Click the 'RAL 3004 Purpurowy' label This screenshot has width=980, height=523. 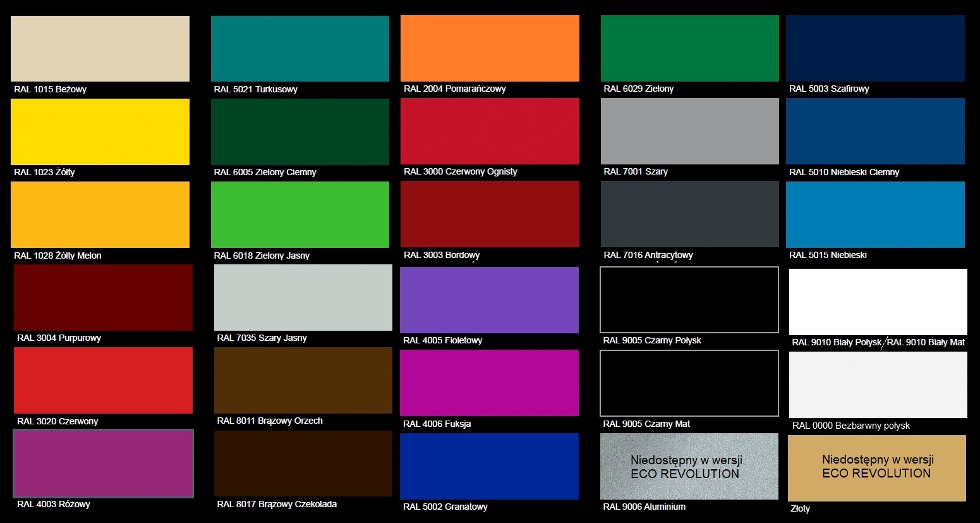tap(59, 338)
